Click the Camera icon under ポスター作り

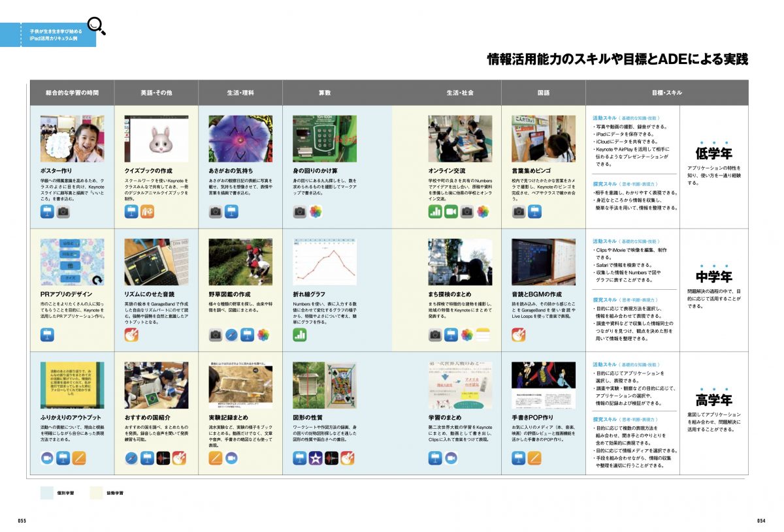tap(63, 211)
